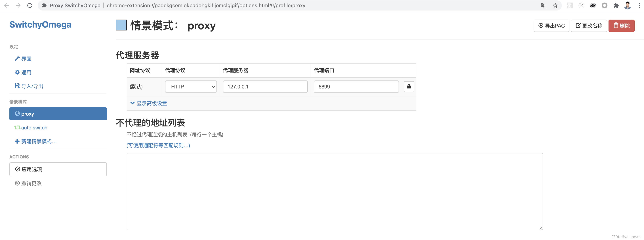Open the Chrome profile avatar
The image size is (644, 240).
pyautogui.click(x=628, y=5)
